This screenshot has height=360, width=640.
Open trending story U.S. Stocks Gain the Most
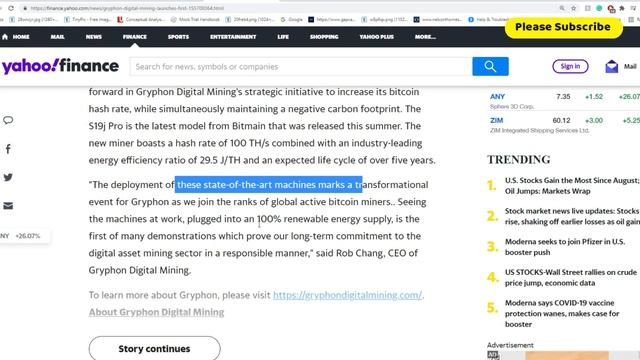(572, 186)
